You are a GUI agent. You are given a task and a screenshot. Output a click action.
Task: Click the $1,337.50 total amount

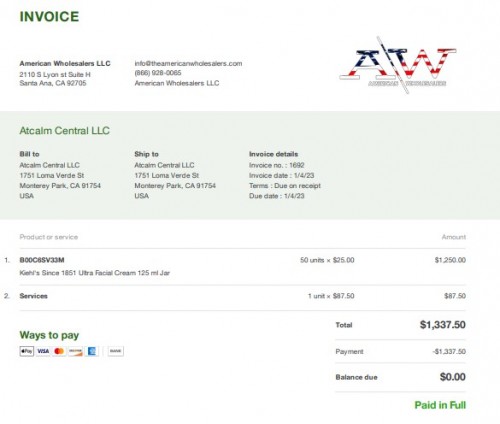[443, 325]
